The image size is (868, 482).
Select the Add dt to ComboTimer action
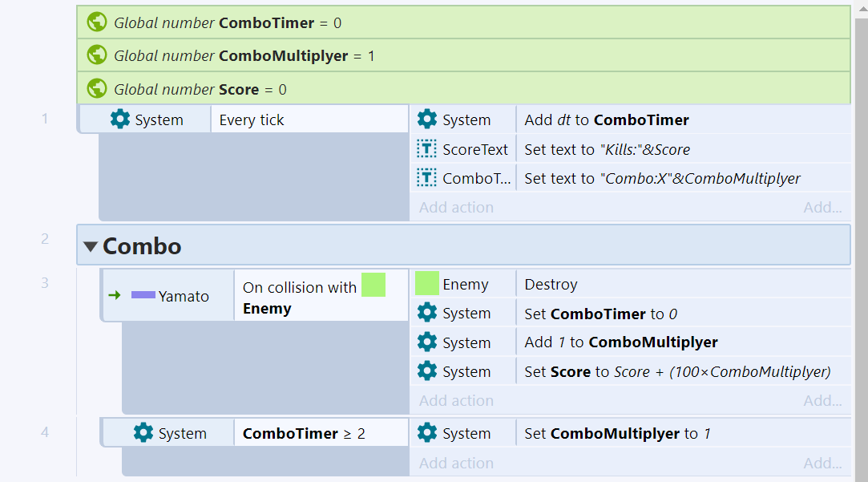pyautogui.click(x=631, y=119)
